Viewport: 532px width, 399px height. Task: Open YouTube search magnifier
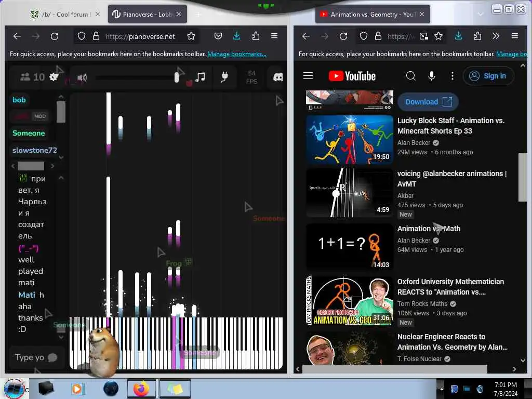click(x=410, y=76)
